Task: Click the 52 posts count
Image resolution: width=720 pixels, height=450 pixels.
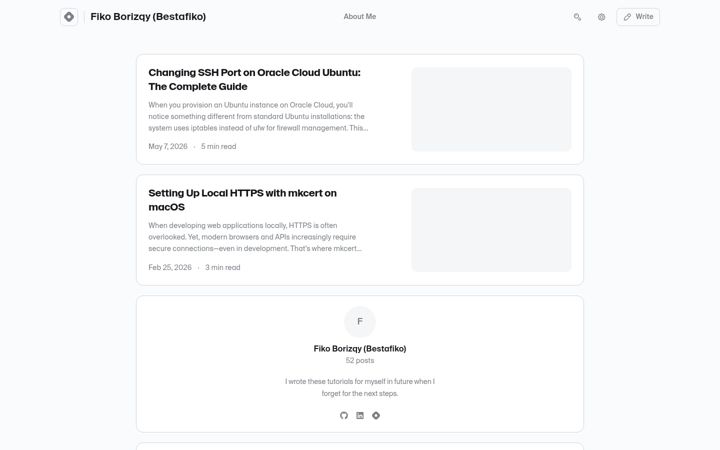Action: (360, 360)
